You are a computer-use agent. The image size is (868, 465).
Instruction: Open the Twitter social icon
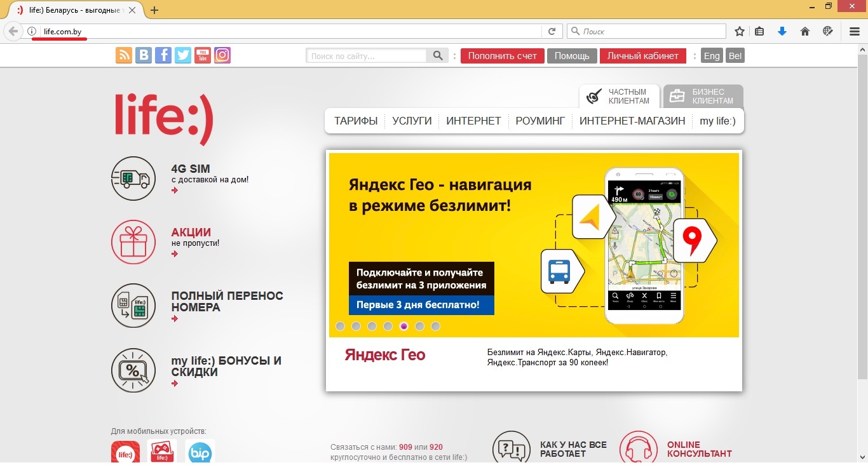183,55
